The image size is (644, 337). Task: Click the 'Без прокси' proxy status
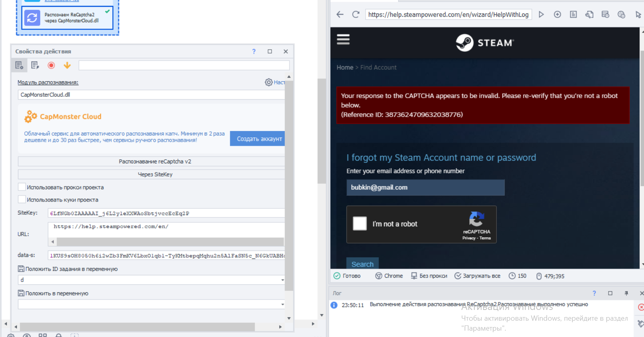pos(429,276)
